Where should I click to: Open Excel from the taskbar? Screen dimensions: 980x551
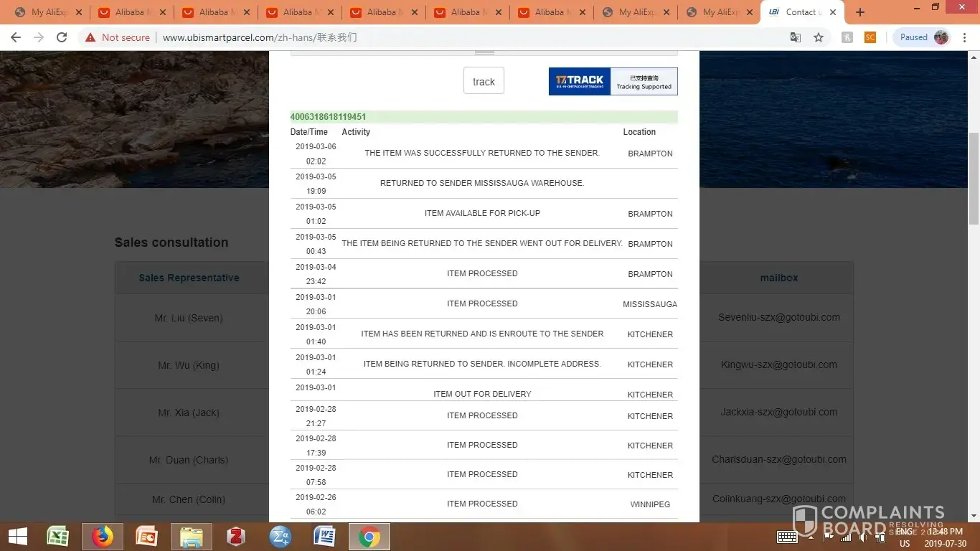click(58, 537)
